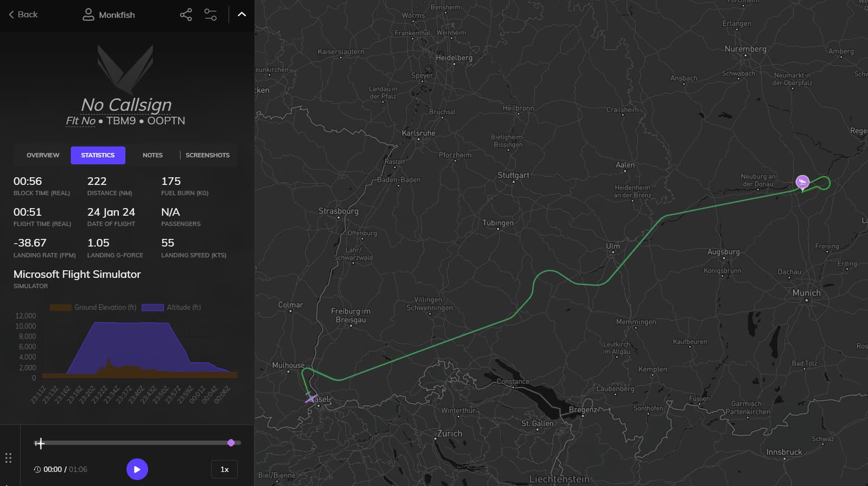
Task: Click the No Callsign heading
Action: [126, 104]
